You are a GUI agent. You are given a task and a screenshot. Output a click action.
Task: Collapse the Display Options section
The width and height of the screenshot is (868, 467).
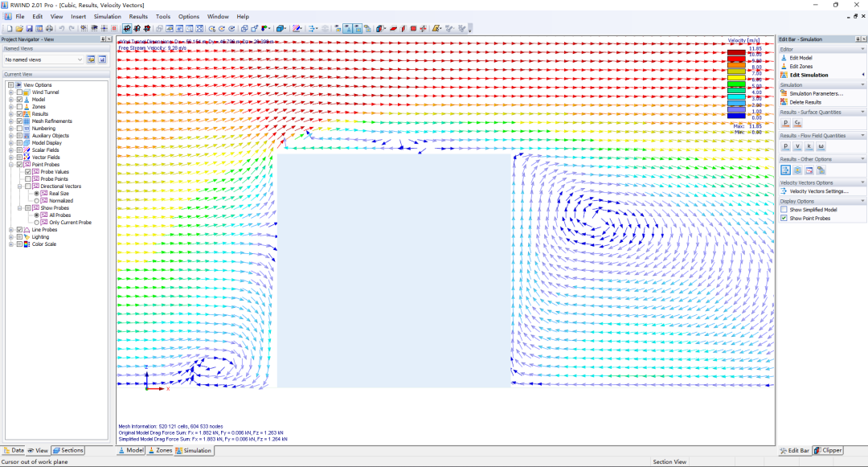(x=862, y=202)
